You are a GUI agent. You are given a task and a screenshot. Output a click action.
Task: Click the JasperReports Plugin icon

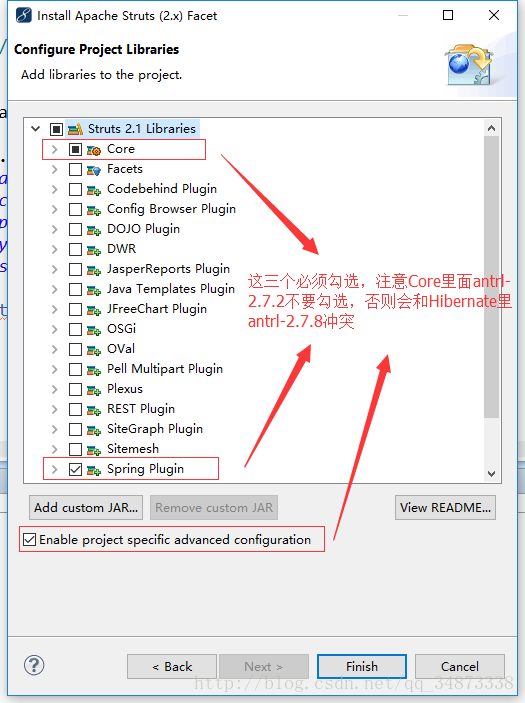tap(94, 270)
